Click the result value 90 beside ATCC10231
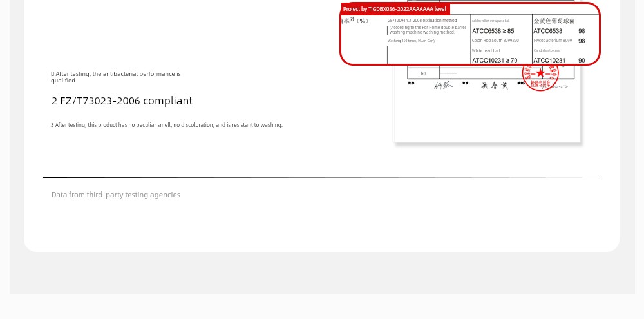Viewport: 644px width, 319px height. [x=582, y=61]
